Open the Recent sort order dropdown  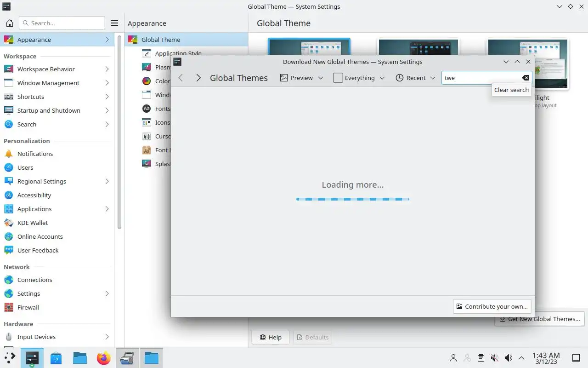point(415,78)
